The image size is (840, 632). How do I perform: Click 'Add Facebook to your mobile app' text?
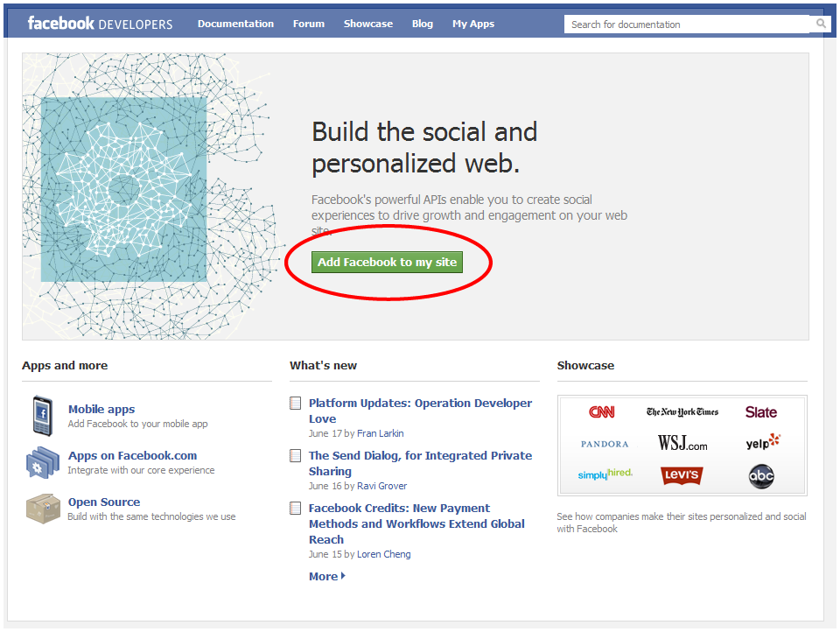137,424
